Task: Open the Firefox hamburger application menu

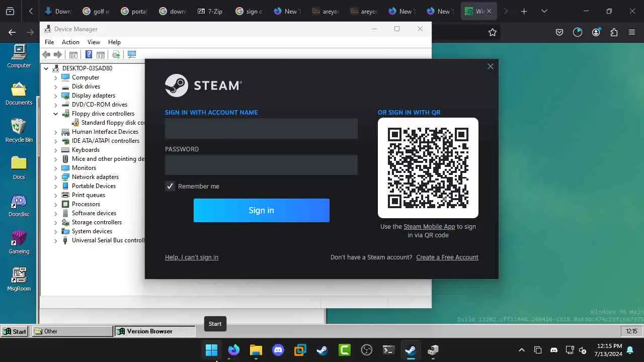Action: pyautogui.click(x=632, y=32)
